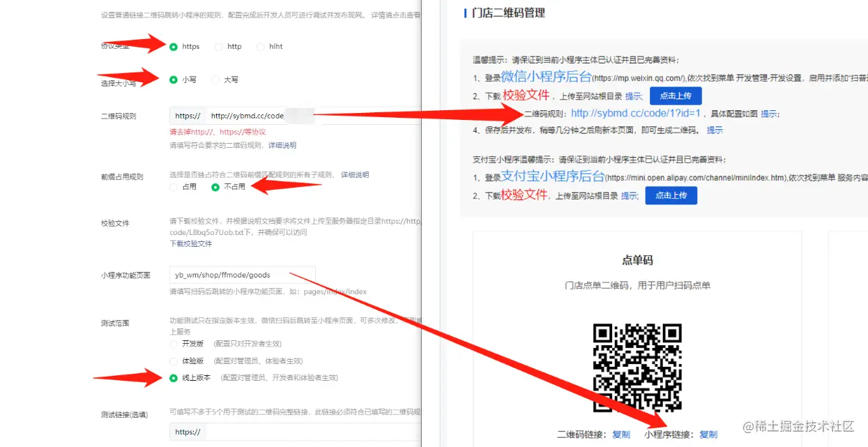Click the http://sybmd.cc/code/1?id=1 rule link
Image resolution: width=868 pixels, height=447 pixels.
(635, 113)
